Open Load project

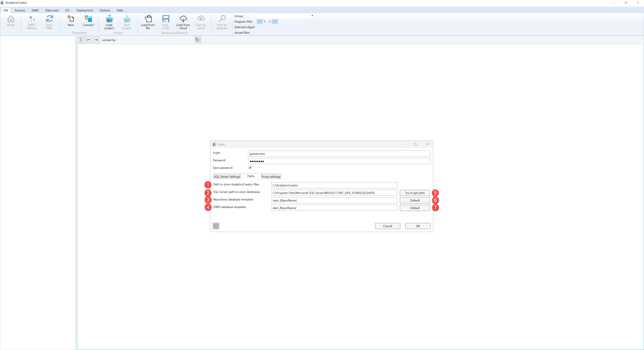109,22
